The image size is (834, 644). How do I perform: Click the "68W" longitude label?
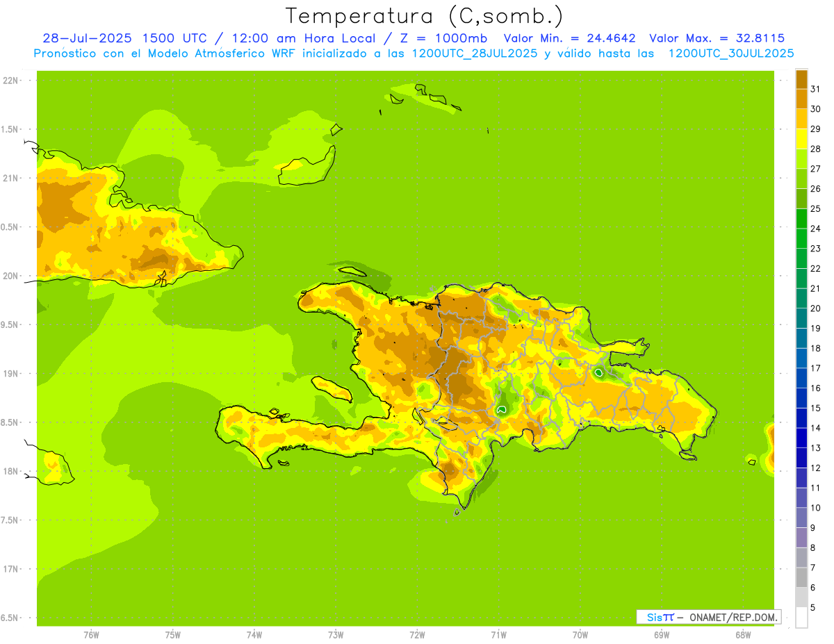[743, 635]
